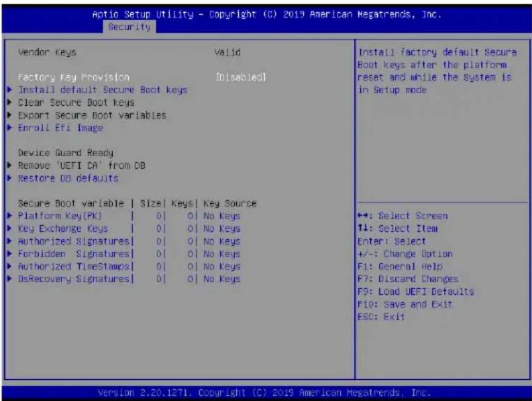The image size is (532, 401).
Task: Select the Factory Key Provision label
Action: (x=73, y=77)
